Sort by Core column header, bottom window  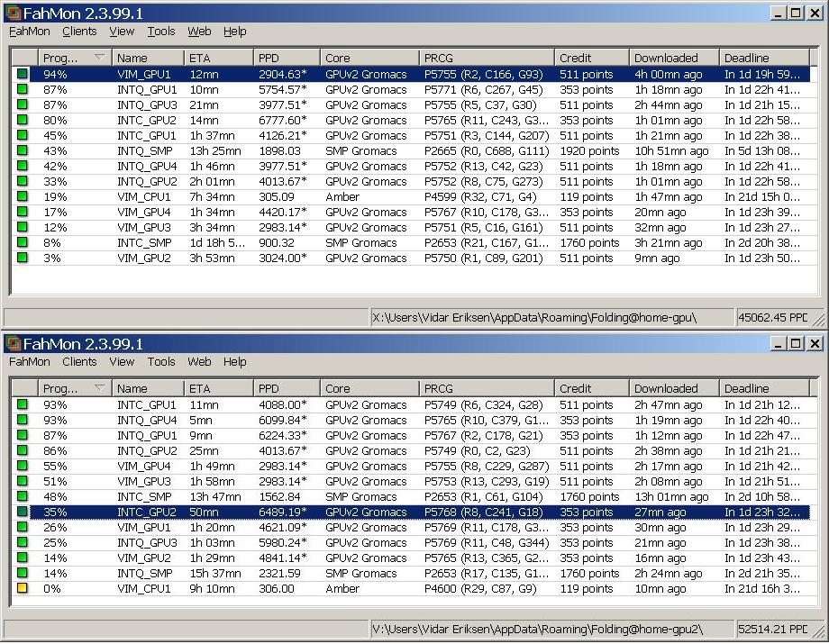click(x=369, y=388)
